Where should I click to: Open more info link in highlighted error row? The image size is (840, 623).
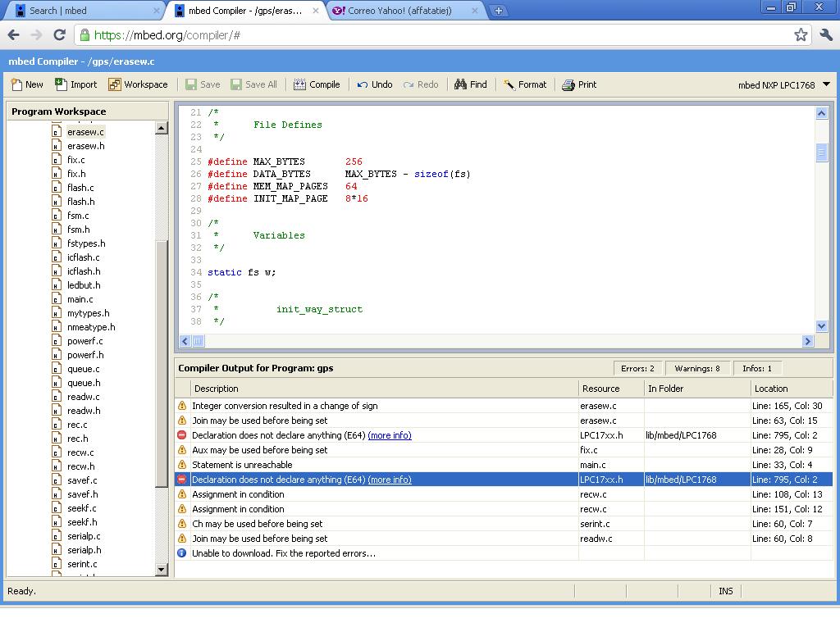[390, 480]
